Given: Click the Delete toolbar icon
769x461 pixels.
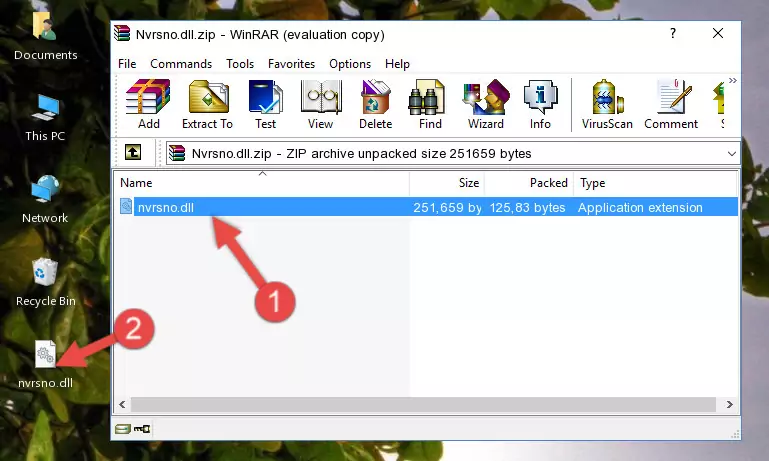Looking at the screenshot, I should tap(376, 104).
